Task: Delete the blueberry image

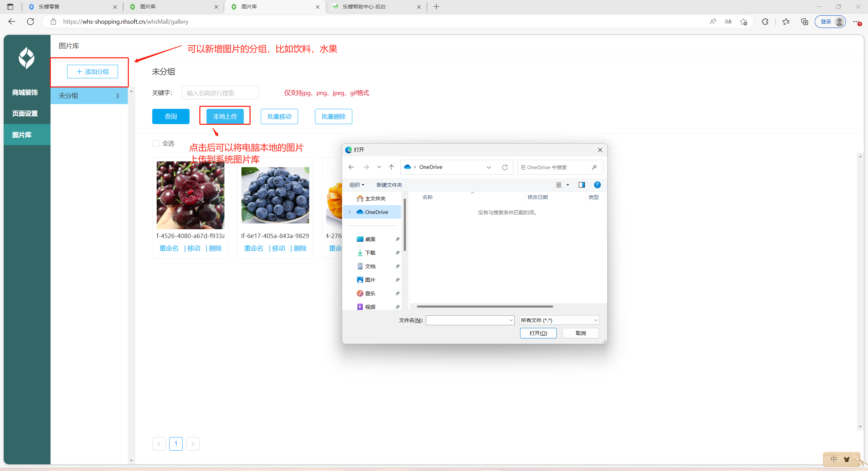Action: click(x=300, y=248)
